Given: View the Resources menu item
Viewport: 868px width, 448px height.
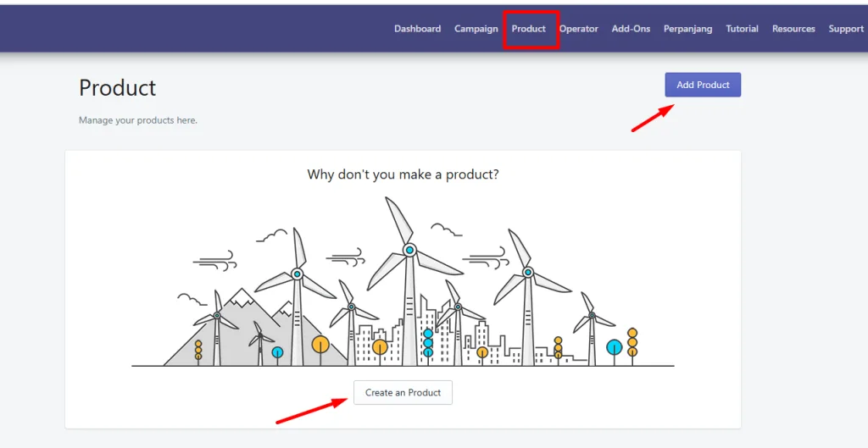Looking at the screenshot, I should click(793, 29).
